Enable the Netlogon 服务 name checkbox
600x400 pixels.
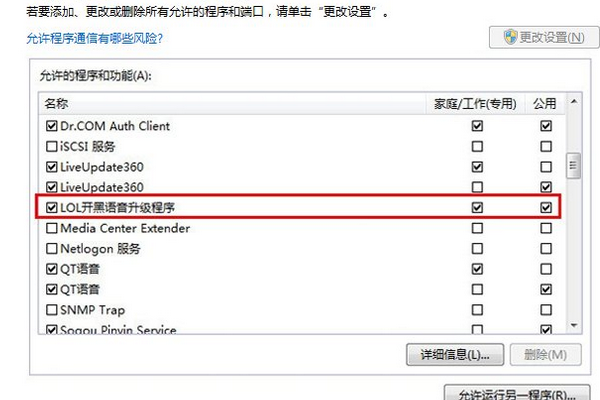click(x=52, y=249)
